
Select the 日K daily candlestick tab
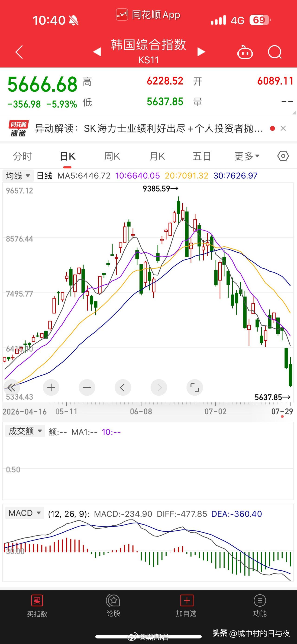pos(68,156)
